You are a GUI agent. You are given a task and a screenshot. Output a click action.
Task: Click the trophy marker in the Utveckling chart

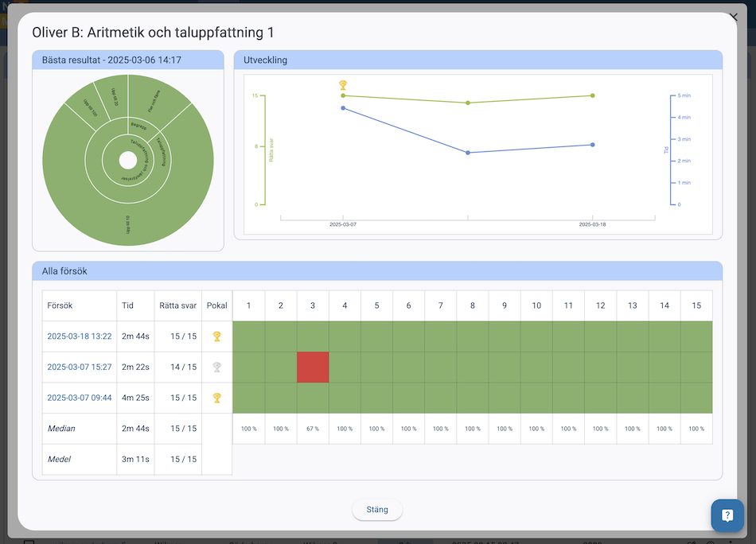click(343, 84)
